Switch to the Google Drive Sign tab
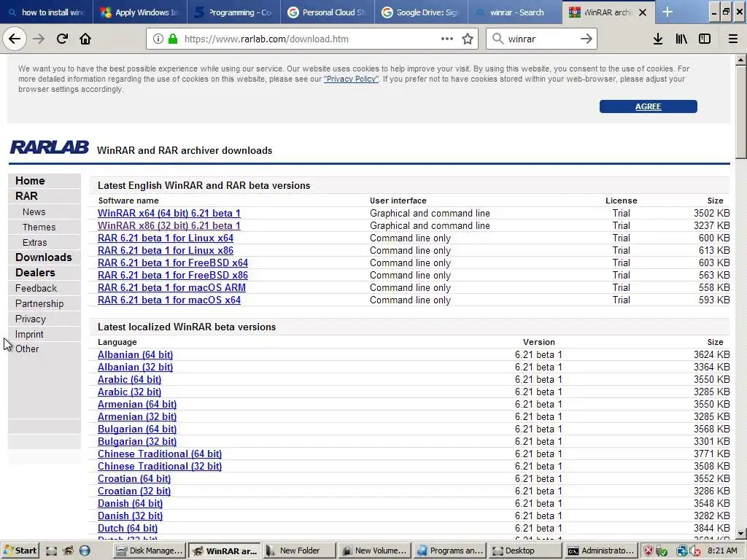 (x=421, y=12)
